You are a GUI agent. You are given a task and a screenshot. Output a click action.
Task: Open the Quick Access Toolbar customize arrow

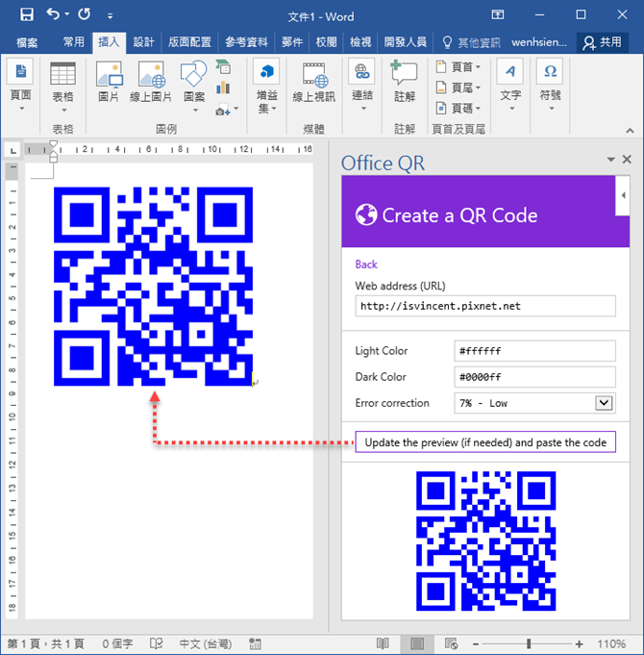pyautogui.click(x=110, y=16)
